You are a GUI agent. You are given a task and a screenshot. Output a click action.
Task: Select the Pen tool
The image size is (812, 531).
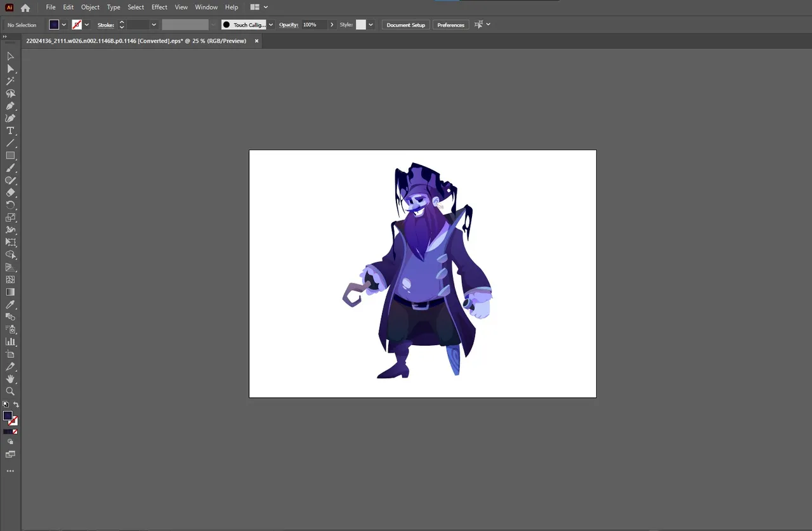pos(10,106)
